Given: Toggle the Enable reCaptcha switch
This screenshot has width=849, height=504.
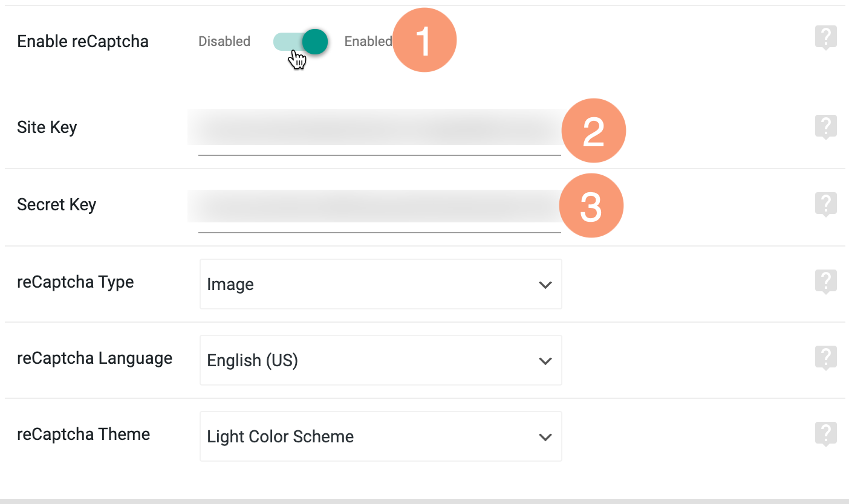Looking at the screenshot, I should pyautogui.click(x=301, y=42).
